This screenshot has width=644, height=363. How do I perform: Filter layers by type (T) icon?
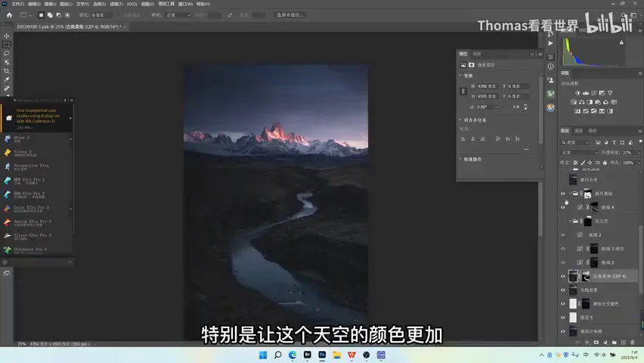614,143
